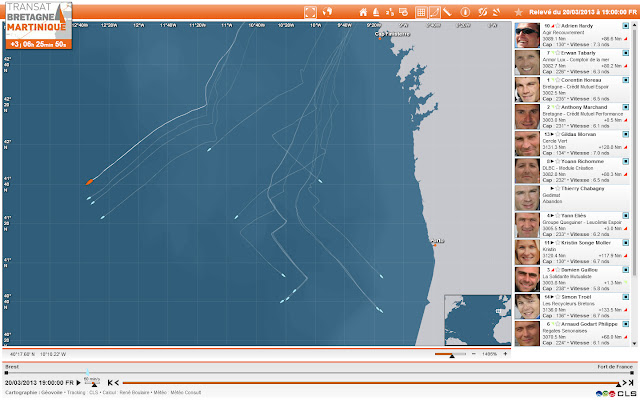This screenshot has height=400, width=640.
Task: Click the home icon in the toolbar
Action: pyautogui.click(x=363, y=12)
